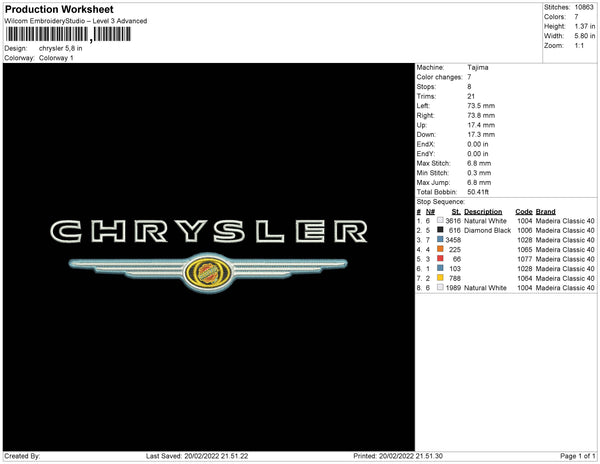Click the Trims value 21
The width and height of the screenshot is (600, 464).
point(471,96)
